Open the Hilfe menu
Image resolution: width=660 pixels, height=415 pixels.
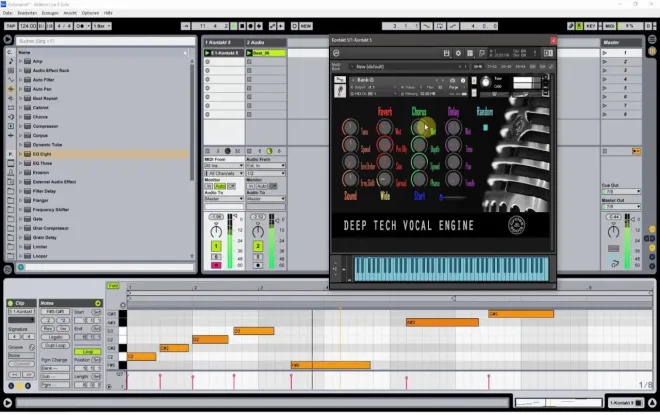click(x=108, y=13)
